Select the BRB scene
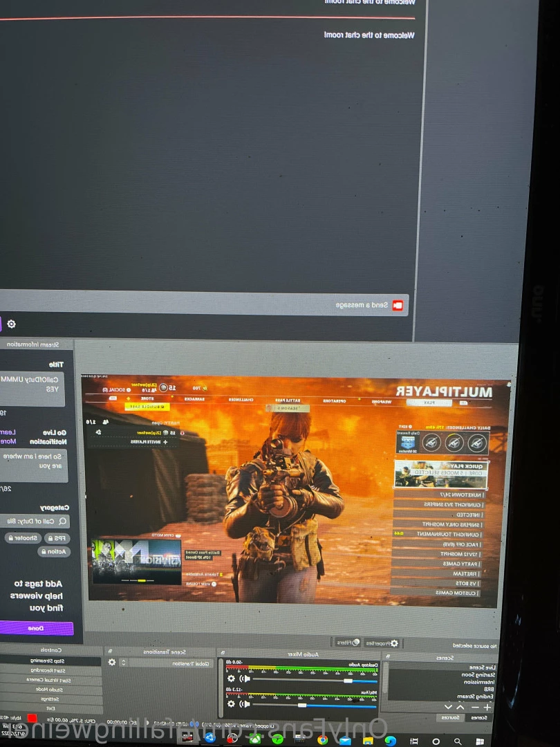Viewport: 560px width, 747px height. (489, 689)
